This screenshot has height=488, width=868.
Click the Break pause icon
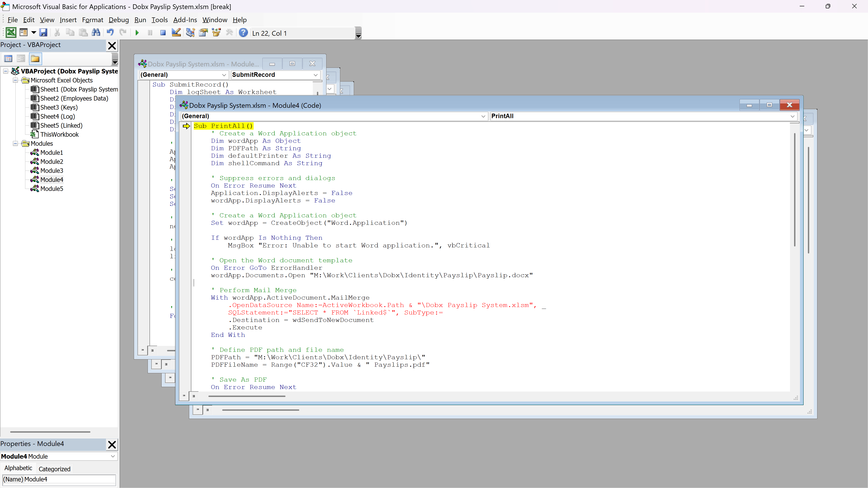(150, 33)
